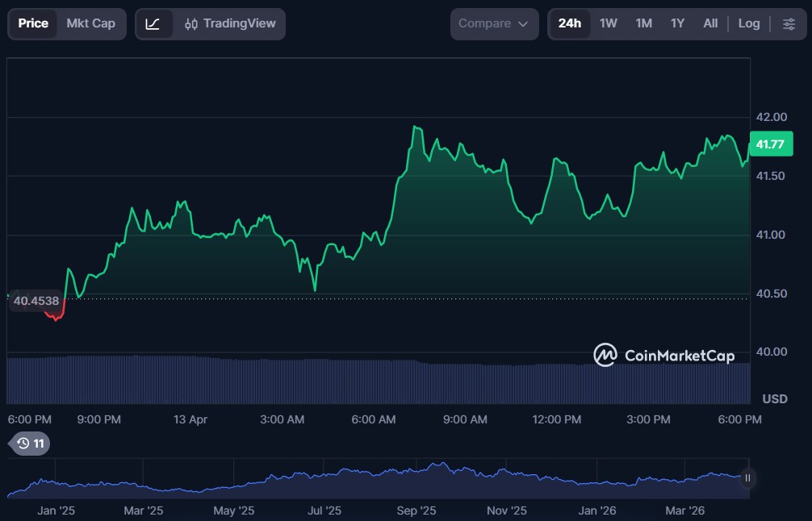The image size is (812, 521).
Task: Click the CoinMarketCap watermark logo
Action: pyautogui.click(x=663, y=355)
